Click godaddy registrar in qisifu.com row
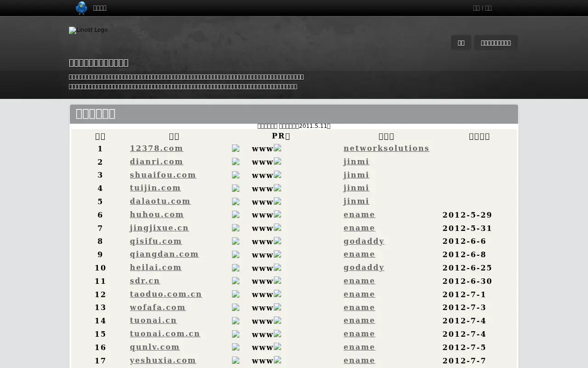Viewport: 588px width, 368px height. (364, 241)
